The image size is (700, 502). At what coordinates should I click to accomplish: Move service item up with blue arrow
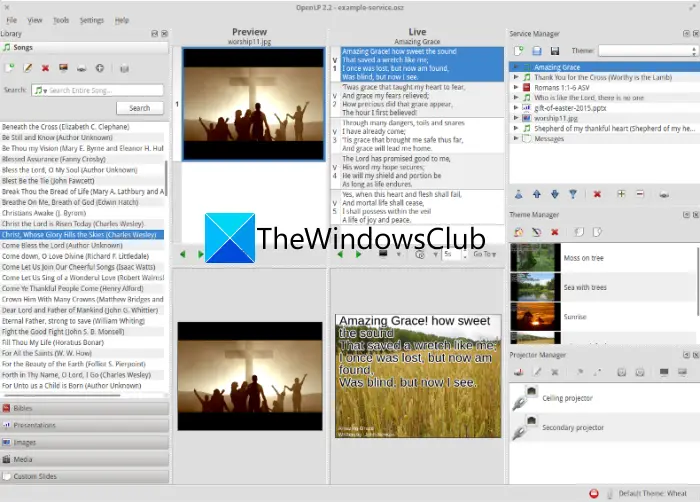point(537,194)
